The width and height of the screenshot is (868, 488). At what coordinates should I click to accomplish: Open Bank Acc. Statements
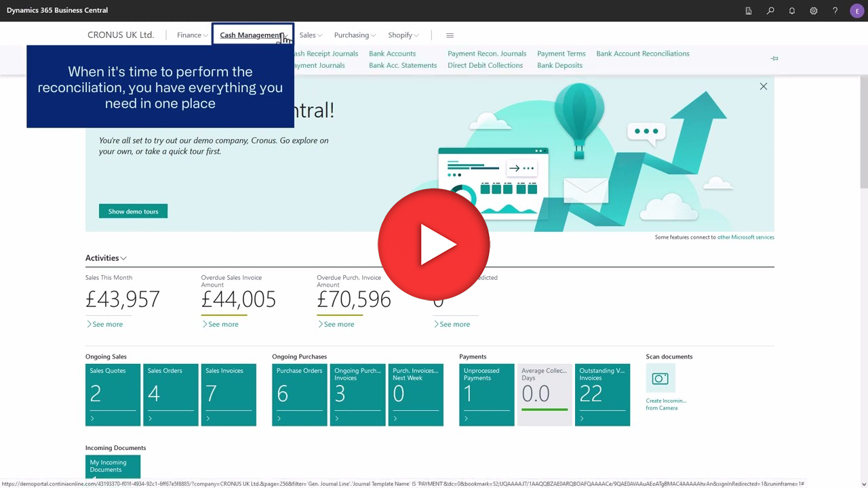(403, 66)
